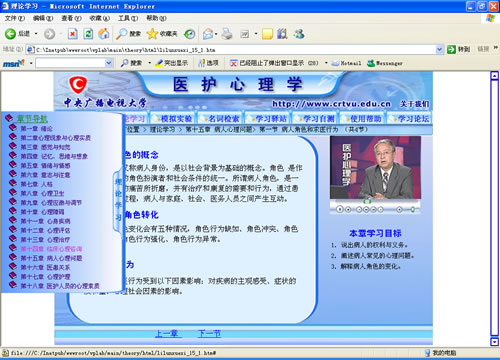Screen dimensions: 500x360
Task: Click the video seek bar green handle
Action: point(367,201)
